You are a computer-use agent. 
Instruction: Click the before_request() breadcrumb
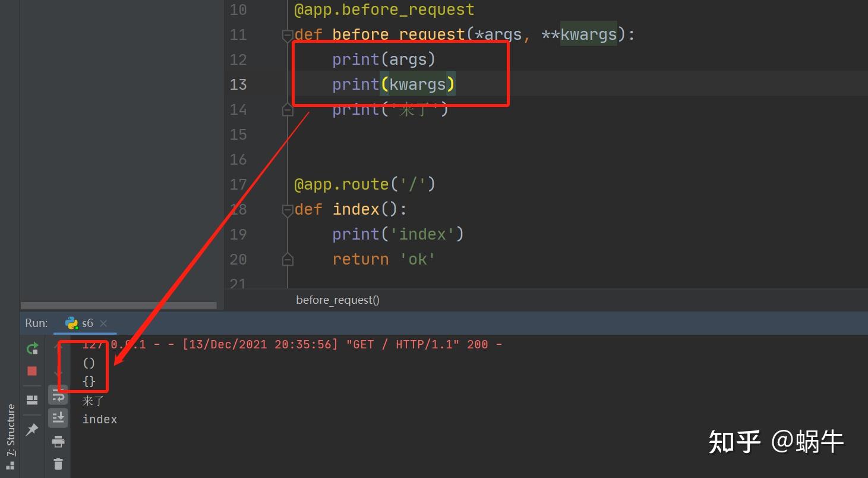coord(337,300)
